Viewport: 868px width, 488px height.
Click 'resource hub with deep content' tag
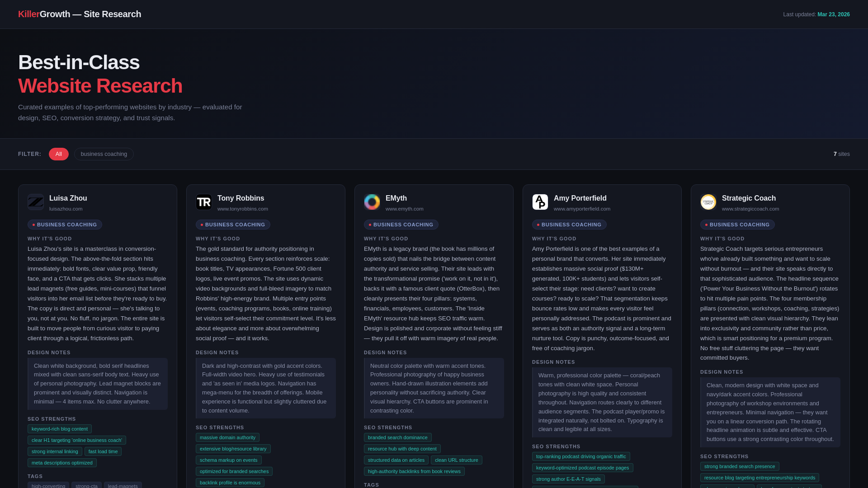(402, 449)
